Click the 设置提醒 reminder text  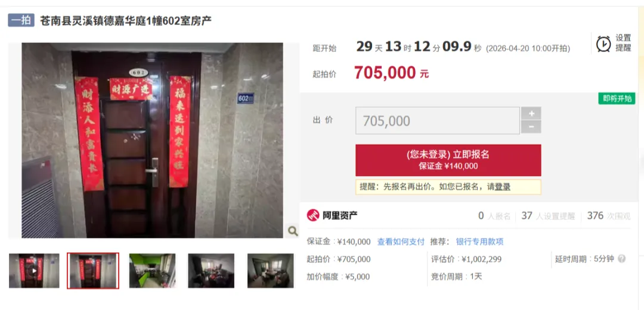point(623,43)
